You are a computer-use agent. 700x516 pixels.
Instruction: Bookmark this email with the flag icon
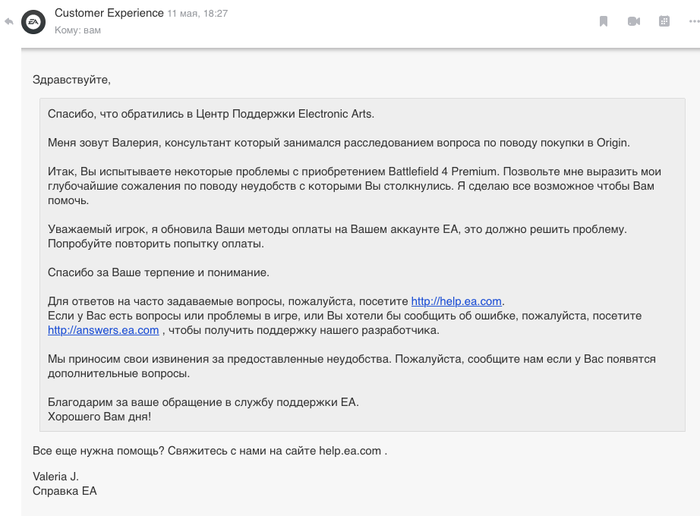(603, 21)
